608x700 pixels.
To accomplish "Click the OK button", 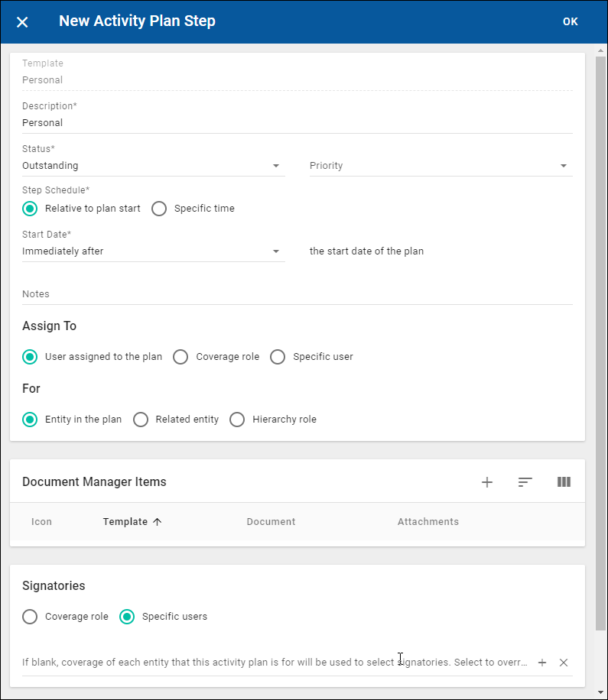I will pos(571,22).
